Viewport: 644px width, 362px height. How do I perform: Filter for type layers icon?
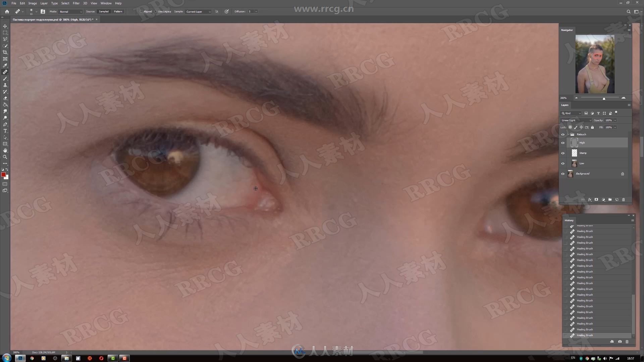[598, 113]
